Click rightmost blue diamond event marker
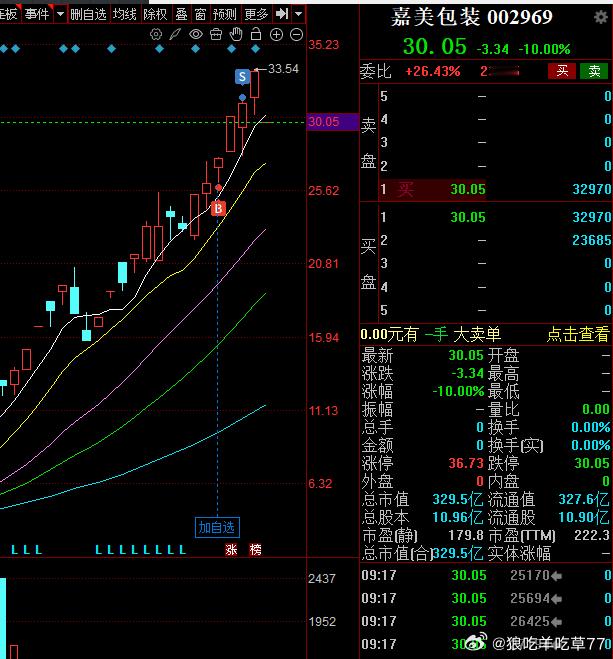 click(255, 49)
